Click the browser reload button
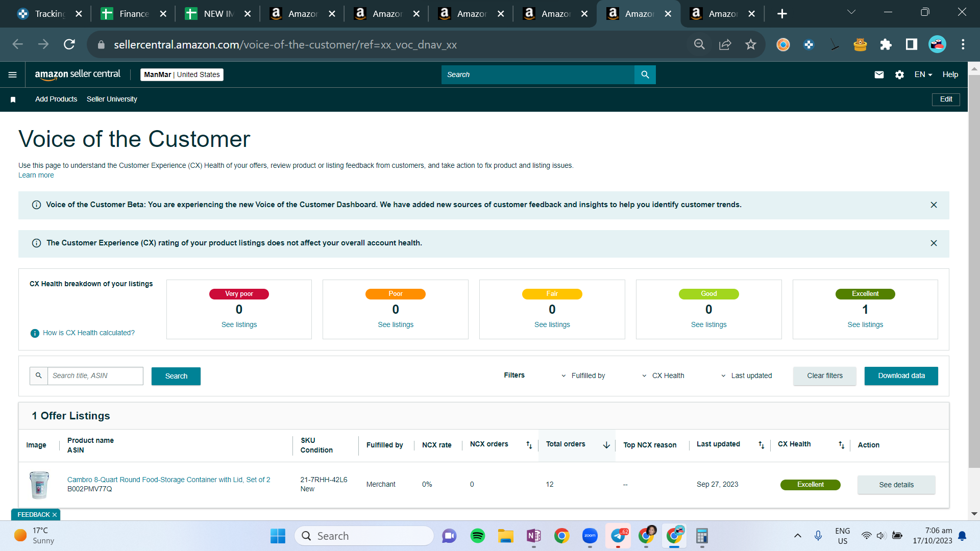This screenshot has width=980, height=551. tap(69, 44)
